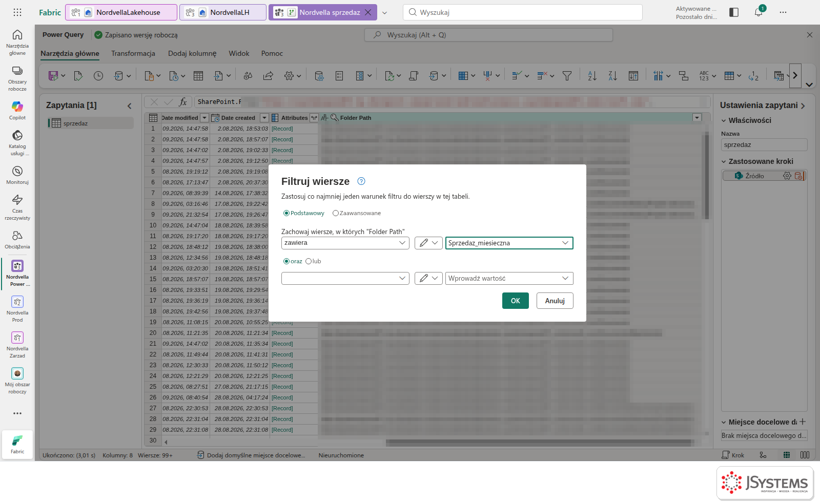Click the help icon next to Filtruj wiersze
The width and height of the screenshot is (820, 504).
361,181
